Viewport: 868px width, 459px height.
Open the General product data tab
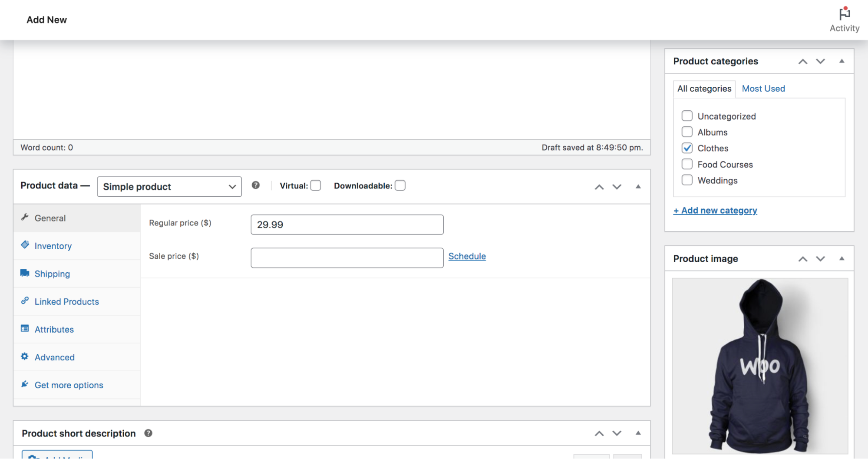[77, 218]
